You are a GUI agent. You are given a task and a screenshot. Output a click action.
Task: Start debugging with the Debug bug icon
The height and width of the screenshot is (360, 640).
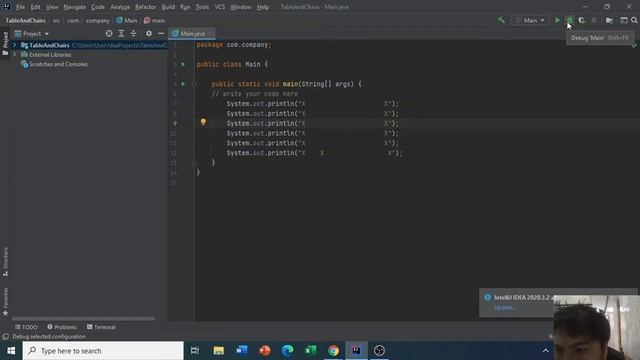pos(569,20)
